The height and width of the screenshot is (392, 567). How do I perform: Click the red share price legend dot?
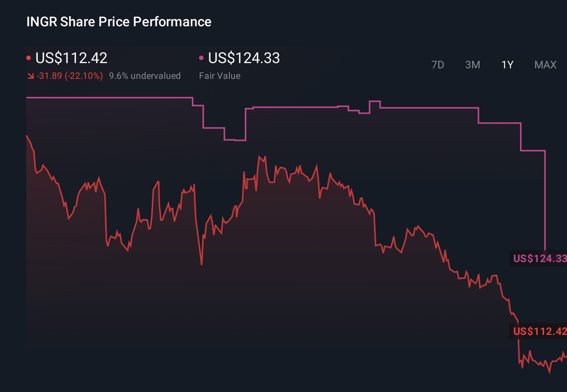pyautogui.click(x=29, y=57)
